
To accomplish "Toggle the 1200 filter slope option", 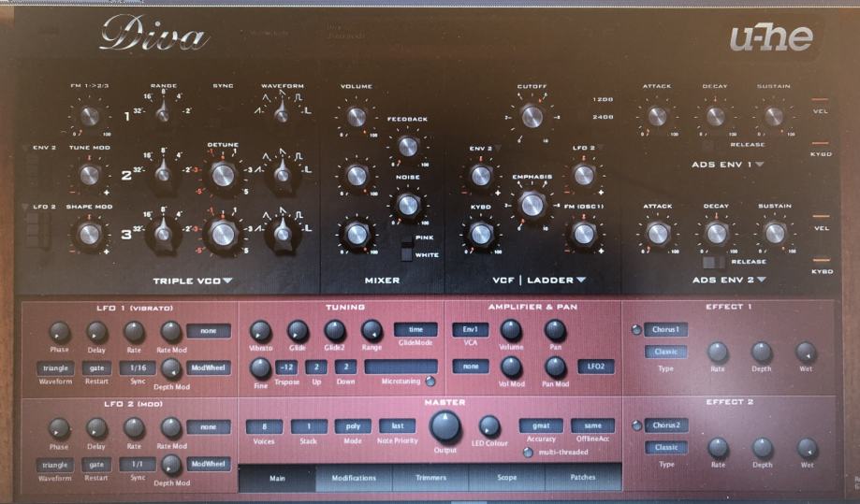I will click(x=603, y=100).
